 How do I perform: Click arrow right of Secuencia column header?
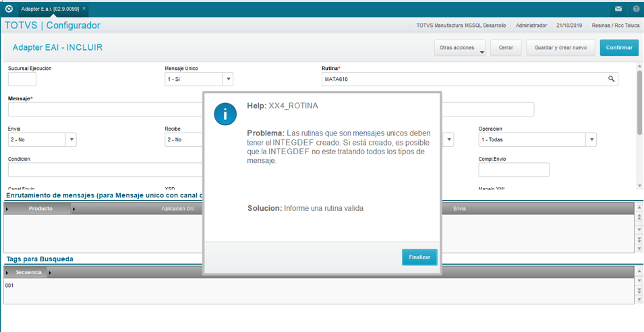pyautogui.click(x=50, y=273)
